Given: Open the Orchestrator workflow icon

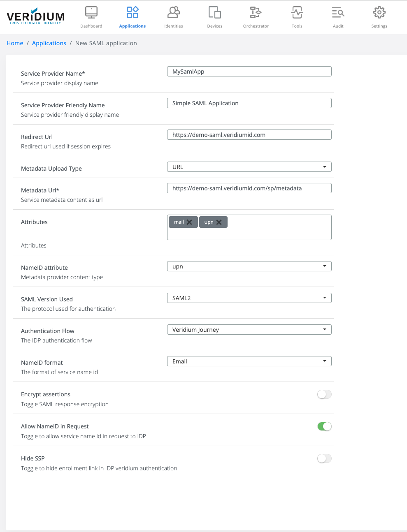Looking at the screenshot, I should pos(256,13).
